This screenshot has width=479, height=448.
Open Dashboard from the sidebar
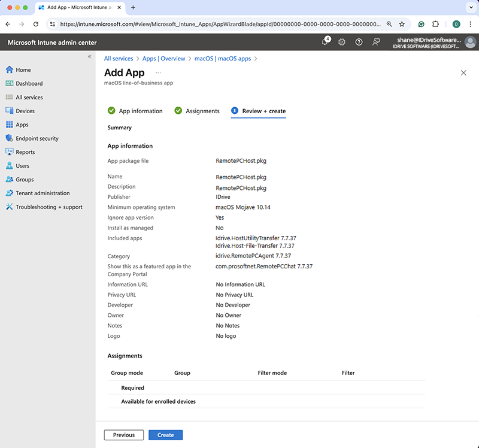click(x=29, y=84)
